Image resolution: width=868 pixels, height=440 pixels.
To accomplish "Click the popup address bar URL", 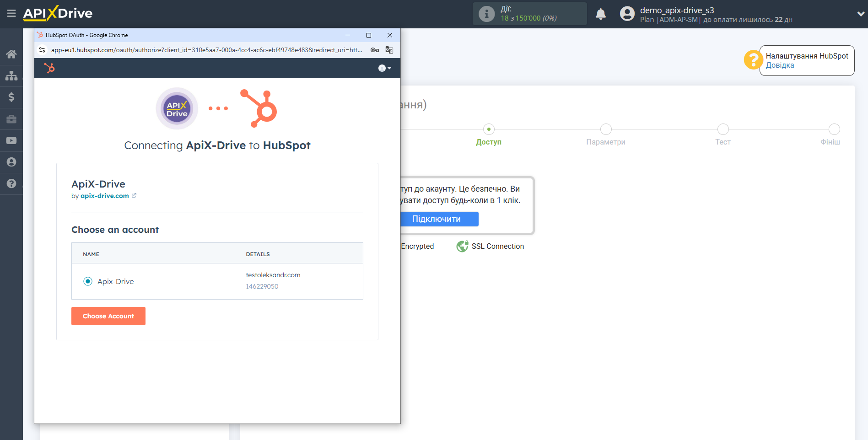I will point(206,50).
